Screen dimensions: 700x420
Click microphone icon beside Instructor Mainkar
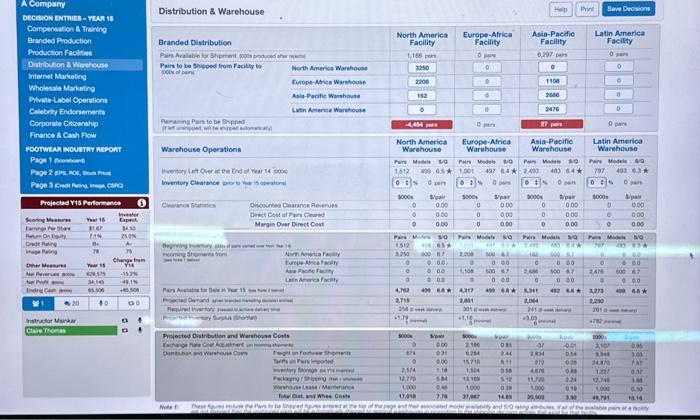(140, 320)
